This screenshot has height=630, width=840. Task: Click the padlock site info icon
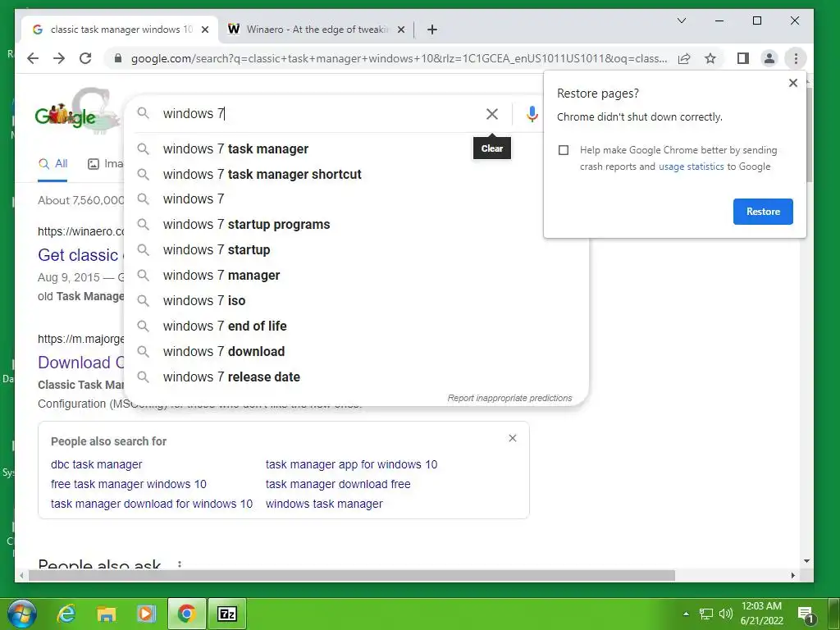(118, 58)
